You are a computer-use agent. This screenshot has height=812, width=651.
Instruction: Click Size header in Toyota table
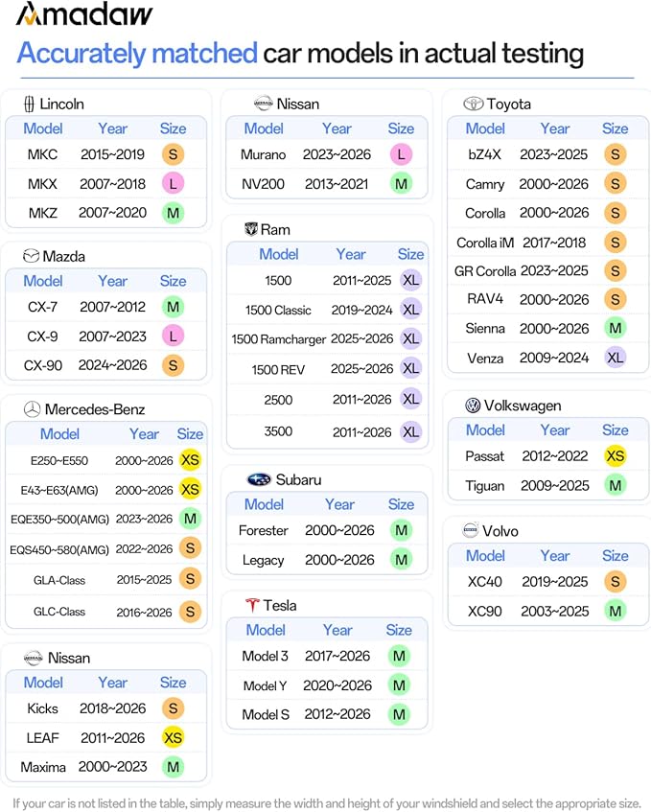615,128
